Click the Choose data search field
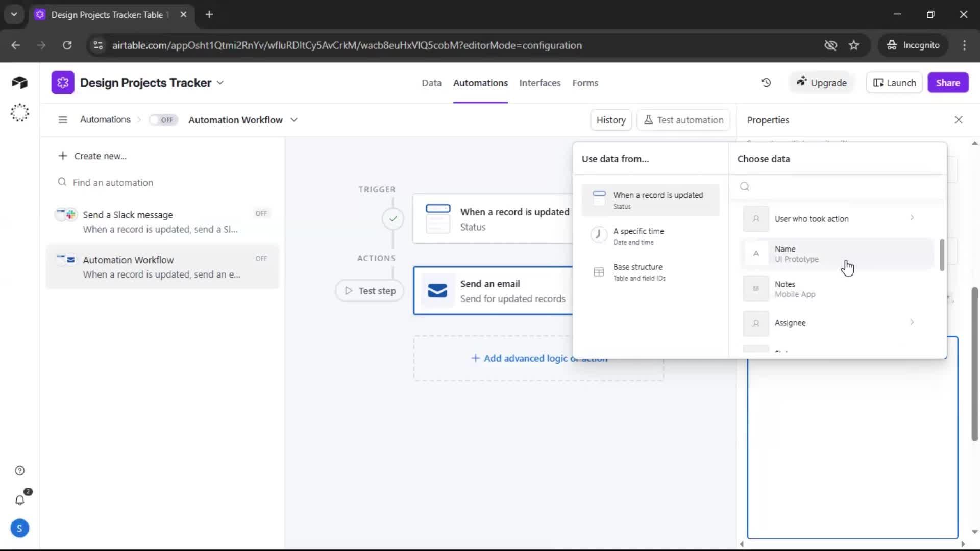 coord(837,186)
